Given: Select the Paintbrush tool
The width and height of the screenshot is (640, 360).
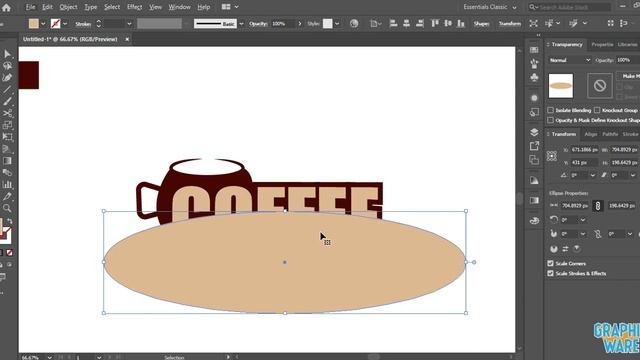Looking at the screenshot, I should [7, 101].
